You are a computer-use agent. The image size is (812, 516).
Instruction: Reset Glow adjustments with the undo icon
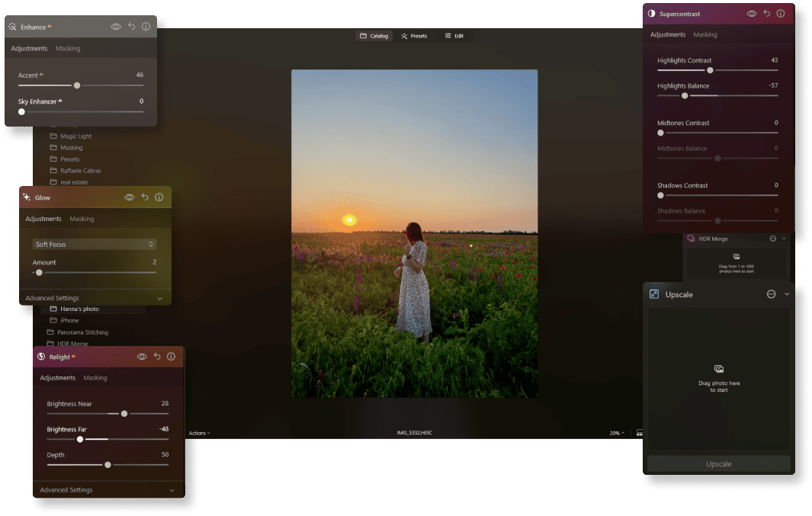[x=144, y=197]
